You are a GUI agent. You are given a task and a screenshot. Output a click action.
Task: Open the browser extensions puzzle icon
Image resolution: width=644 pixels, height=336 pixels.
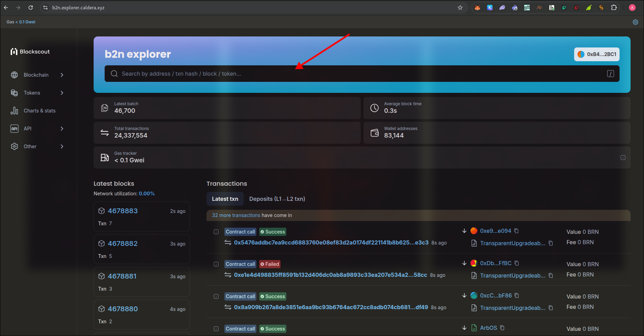(x=614, y=8)
